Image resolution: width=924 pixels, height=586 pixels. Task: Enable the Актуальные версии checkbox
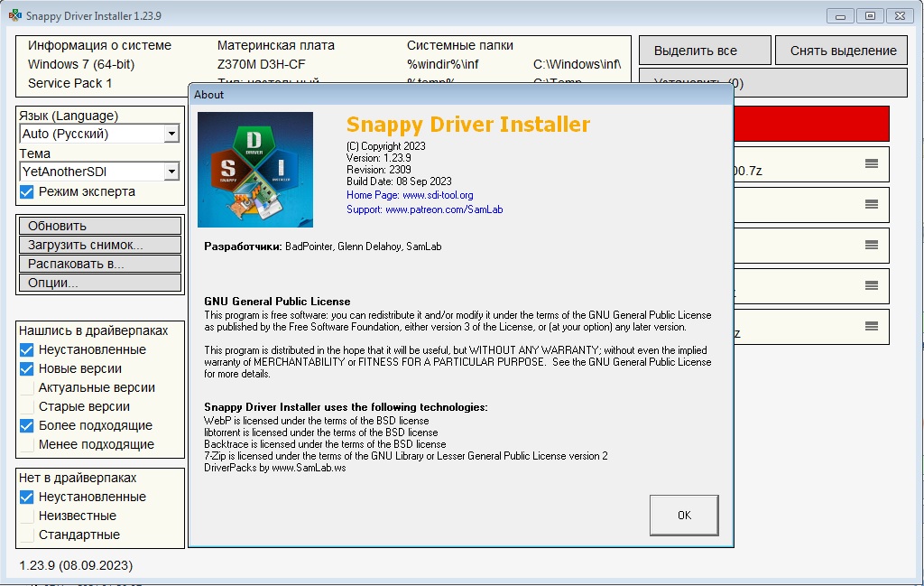[27, 387]
